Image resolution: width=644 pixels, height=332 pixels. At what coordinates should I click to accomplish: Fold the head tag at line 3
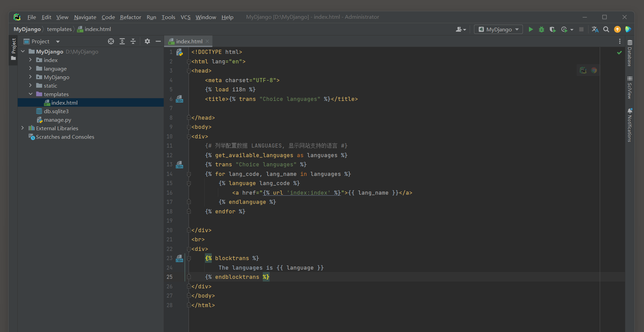tap(189, 71)
